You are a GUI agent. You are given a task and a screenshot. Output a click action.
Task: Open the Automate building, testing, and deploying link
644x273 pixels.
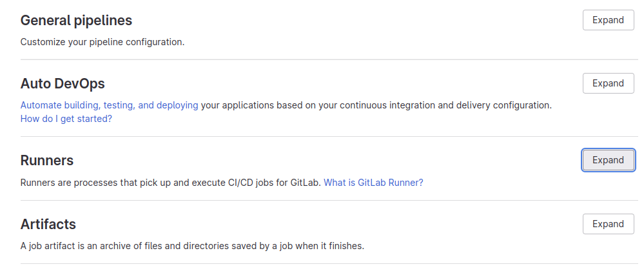pyautogui.click(x=109, y=105)
